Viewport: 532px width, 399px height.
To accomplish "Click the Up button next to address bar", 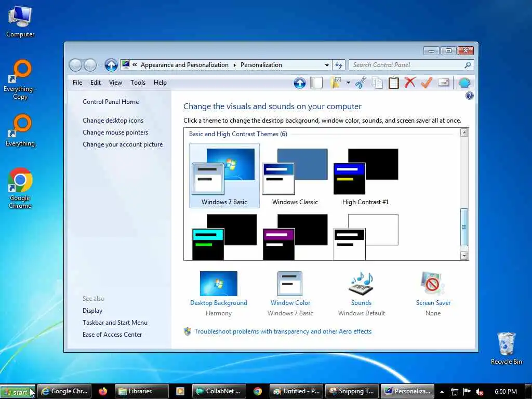I will pos(111,65).
